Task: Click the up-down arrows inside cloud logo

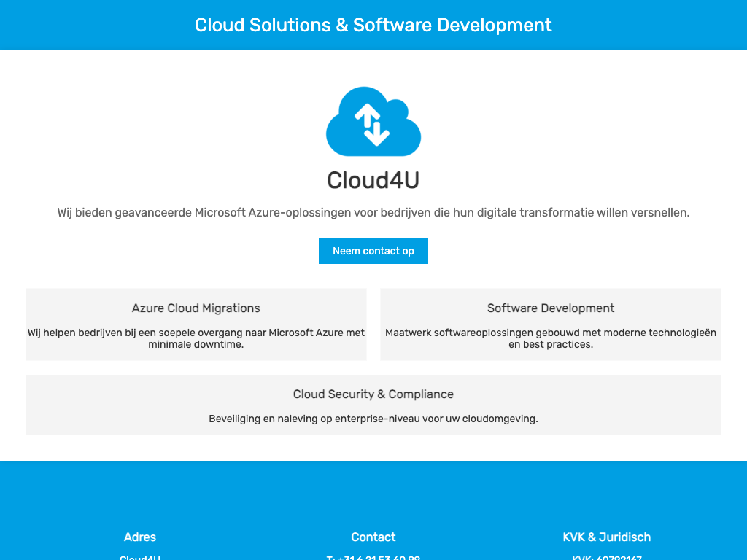Action: [372, 125]
